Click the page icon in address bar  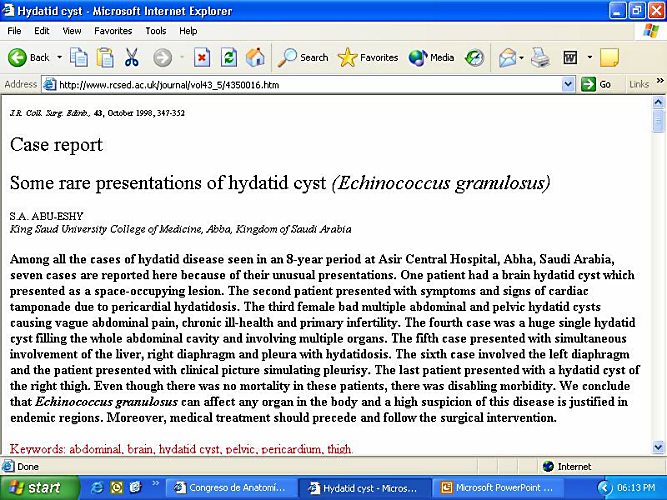coord(50,85)
